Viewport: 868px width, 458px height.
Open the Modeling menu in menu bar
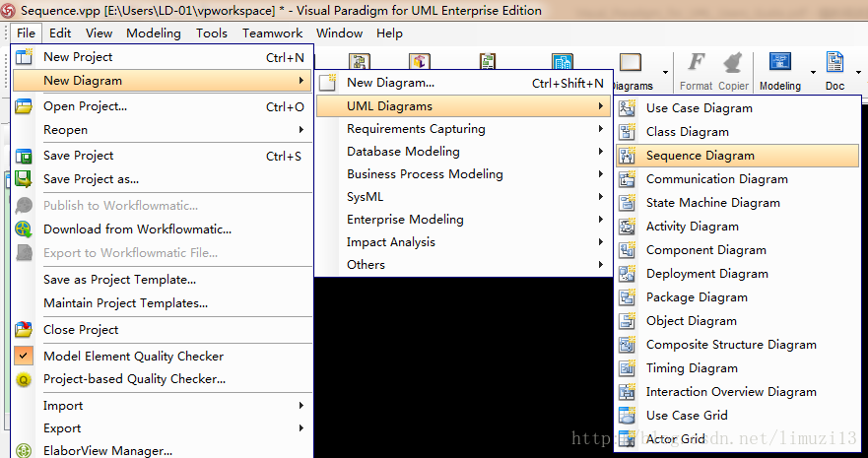click(154, 33)
